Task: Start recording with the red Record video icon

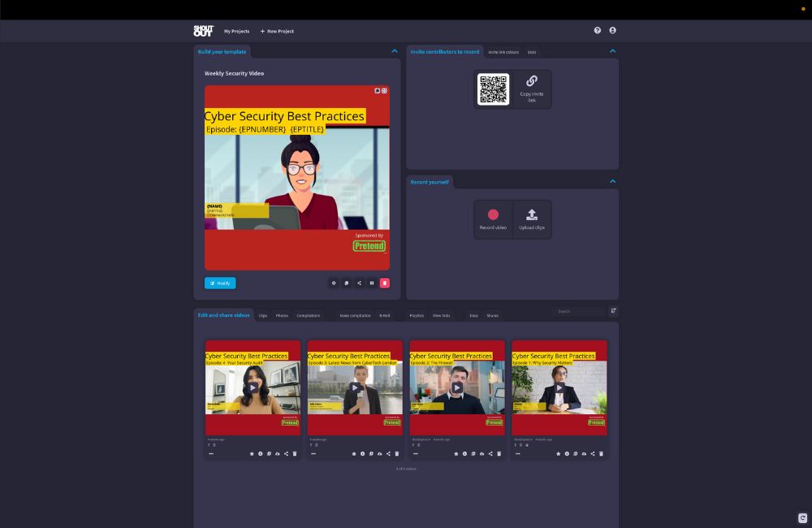Action: 493,214
